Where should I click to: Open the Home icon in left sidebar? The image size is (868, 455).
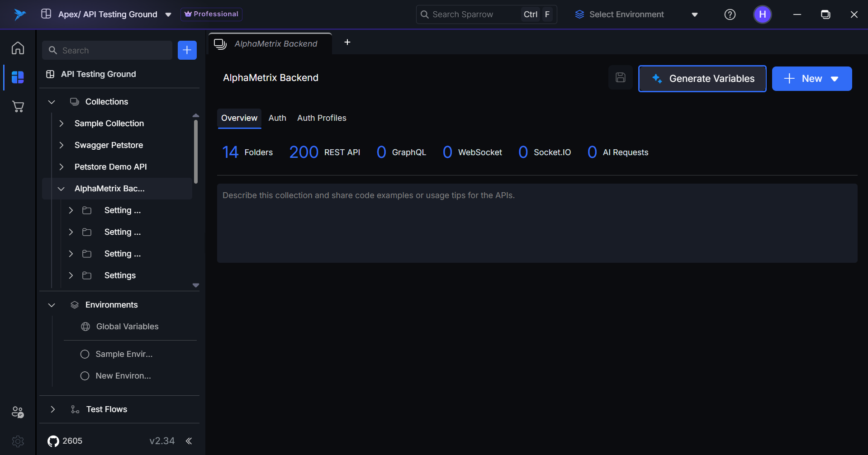tap(18, 48)
